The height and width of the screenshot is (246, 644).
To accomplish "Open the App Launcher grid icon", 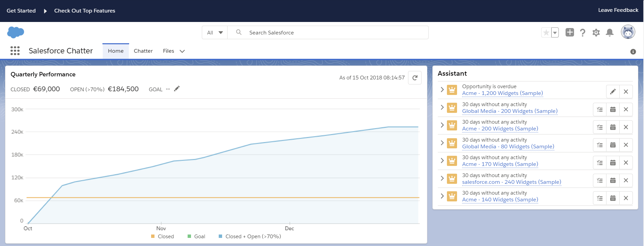I will coord(15,51).
